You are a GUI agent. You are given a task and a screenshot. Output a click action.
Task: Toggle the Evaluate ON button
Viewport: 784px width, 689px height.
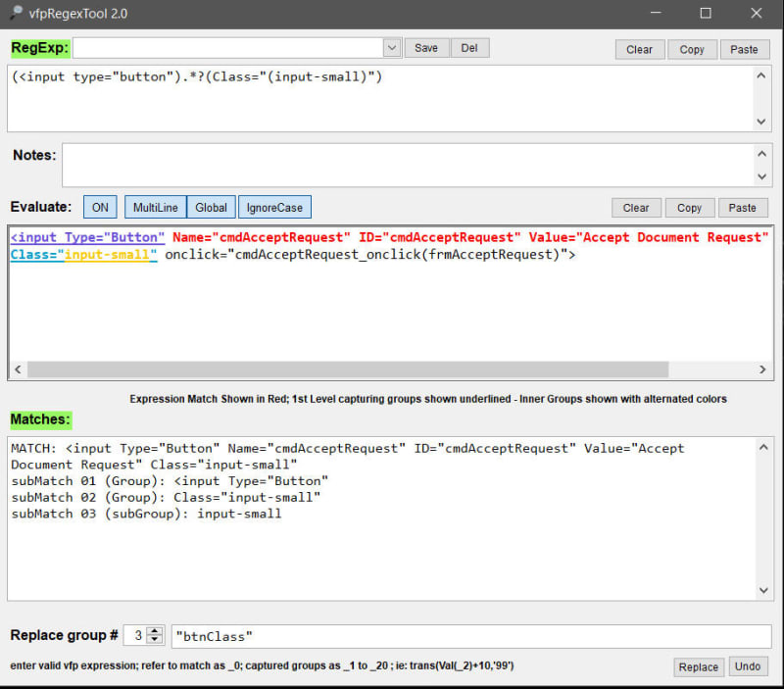tap(100, 207)
